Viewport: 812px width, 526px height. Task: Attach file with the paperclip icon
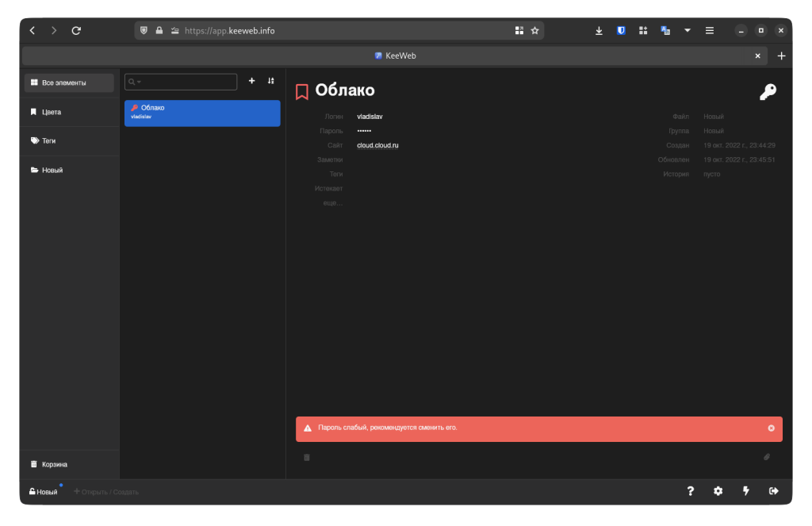[x=767, y=457]
